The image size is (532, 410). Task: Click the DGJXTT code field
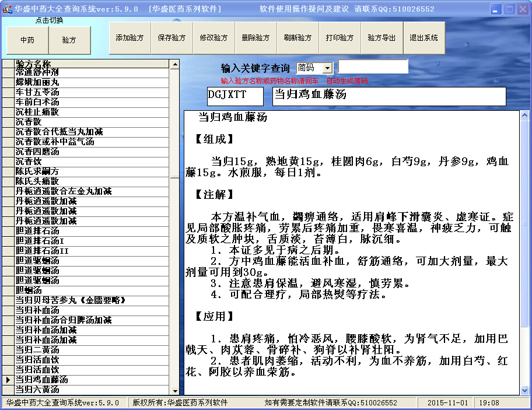(x=235, y=96)
